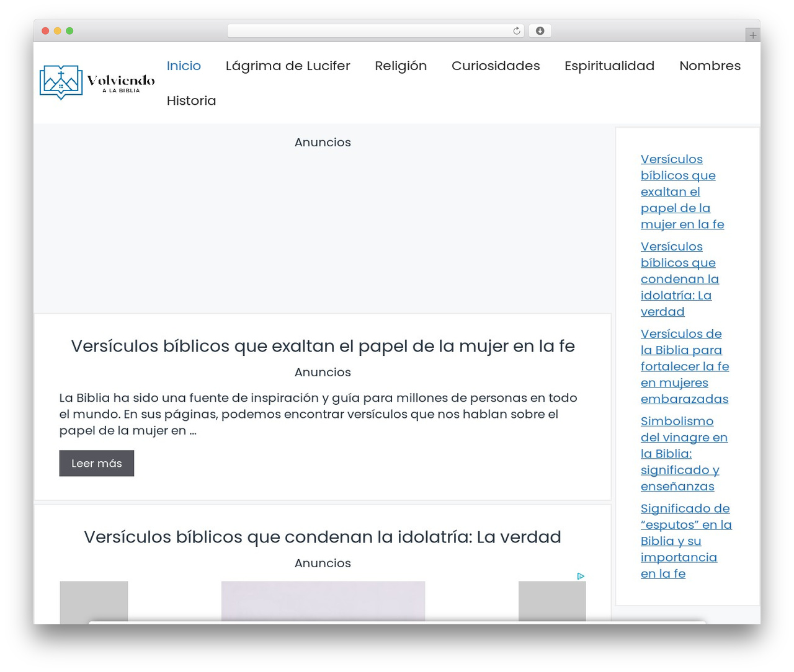Click the Leer más button

point(97,463)
